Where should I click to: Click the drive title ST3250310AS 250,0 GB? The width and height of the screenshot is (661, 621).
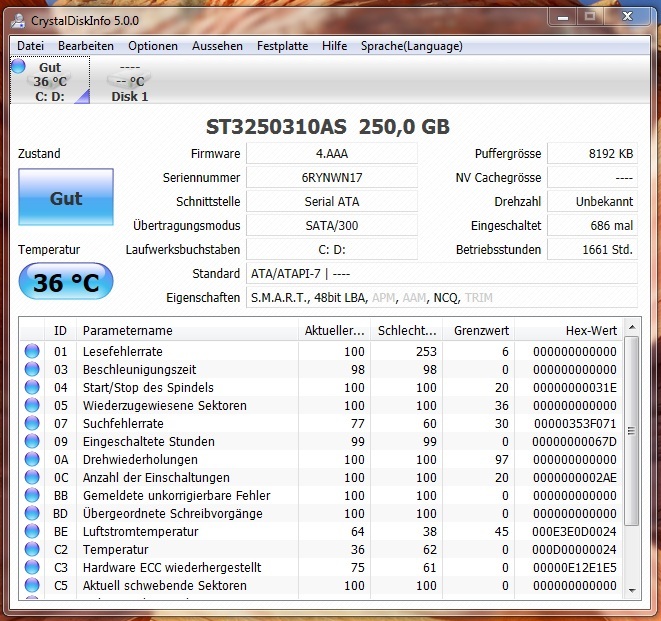pos(328,127)
